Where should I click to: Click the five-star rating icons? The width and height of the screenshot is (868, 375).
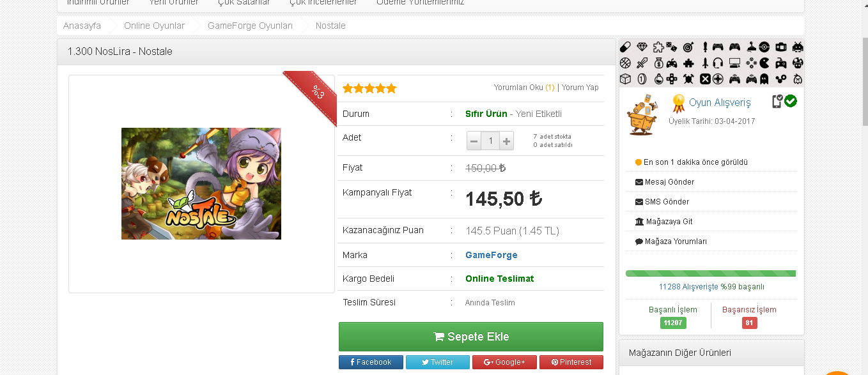pyautogui.click(x=369, y=88)
